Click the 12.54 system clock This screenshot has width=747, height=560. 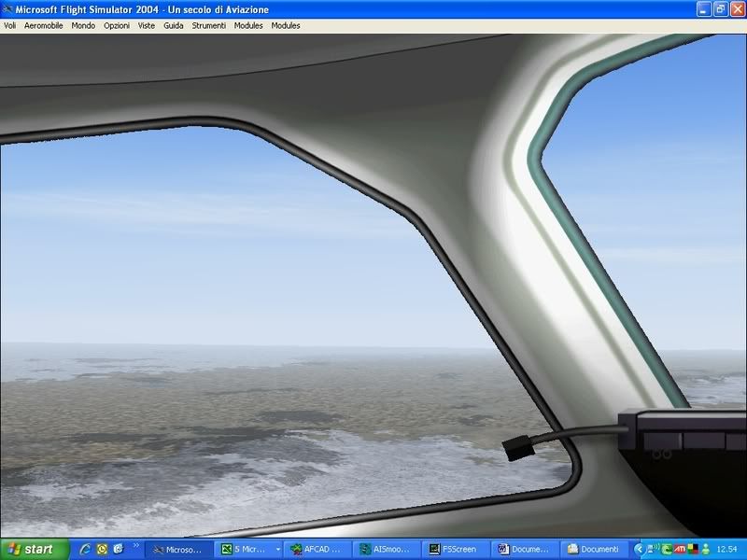tap(727, 550)
